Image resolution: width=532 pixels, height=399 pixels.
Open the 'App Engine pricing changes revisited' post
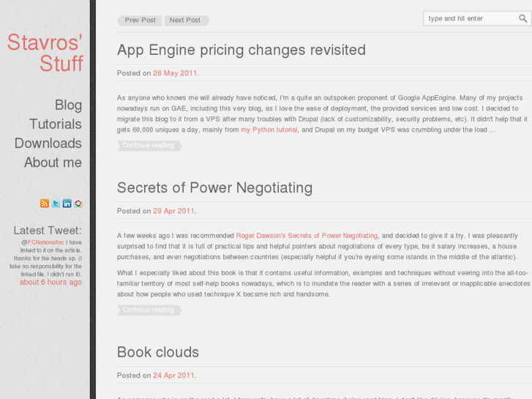coord(241,50)
